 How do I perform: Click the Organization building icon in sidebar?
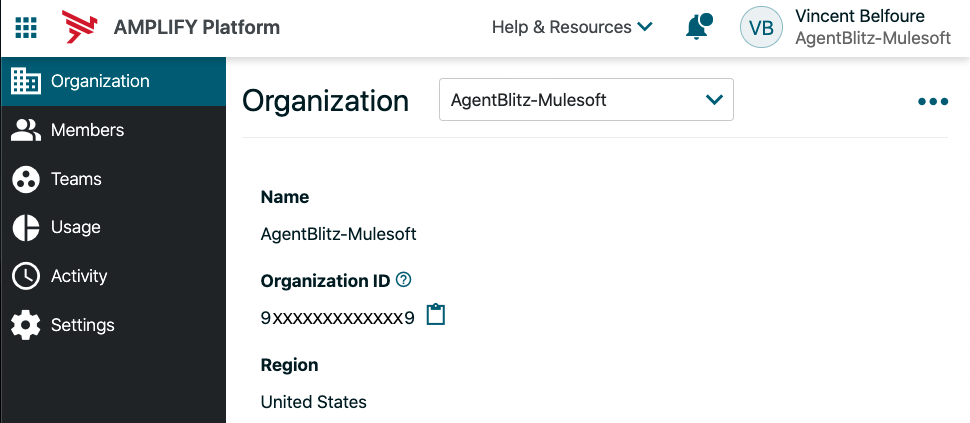point(26,81)
